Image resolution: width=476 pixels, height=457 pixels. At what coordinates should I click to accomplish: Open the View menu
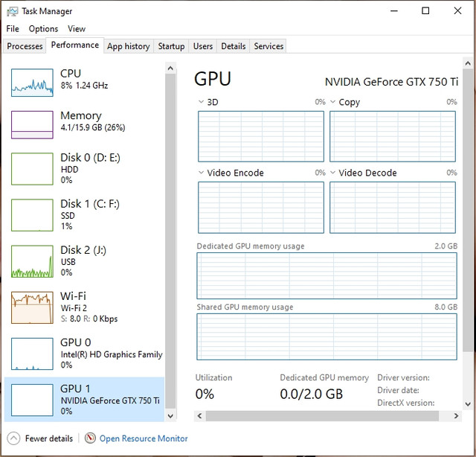(77, 29)
